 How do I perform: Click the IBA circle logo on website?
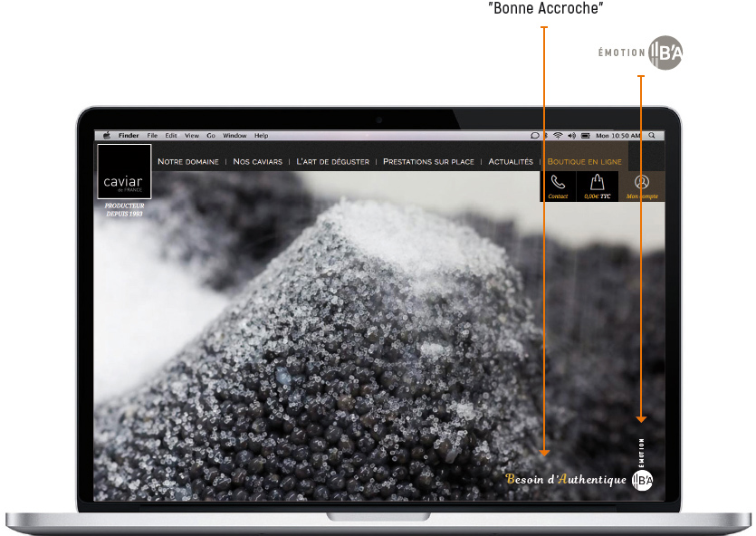tap(642, 480)
